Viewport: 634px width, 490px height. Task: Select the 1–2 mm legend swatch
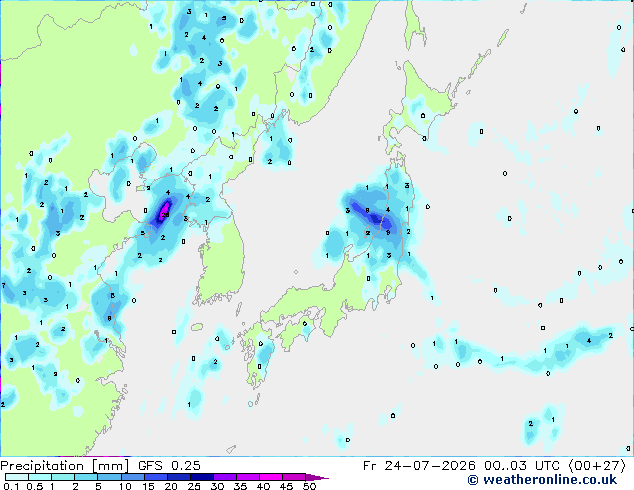(x=63, y=477)
